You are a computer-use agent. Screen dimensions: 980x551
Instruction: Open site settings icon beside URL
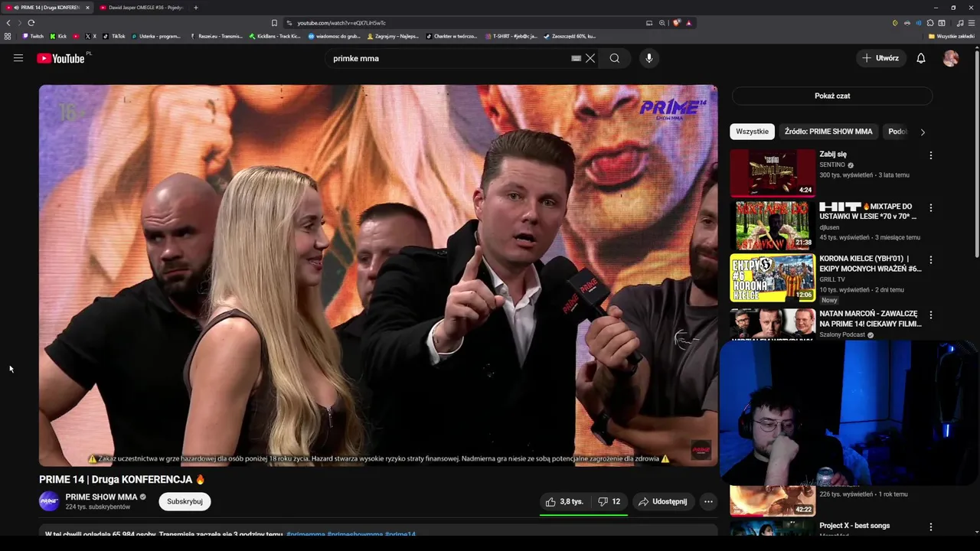click(289, 23)
